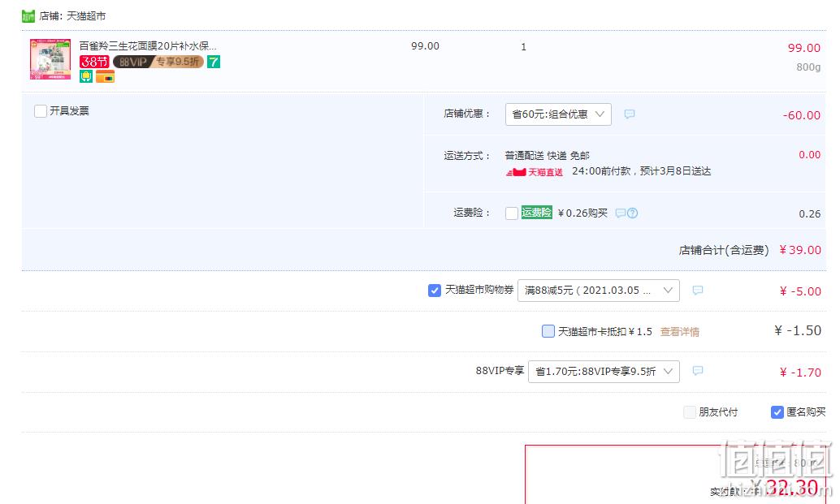This screenshot has height=504, width=840.
Task: Click the 天猫直送 delivery logo
Action: pos(534,172)
